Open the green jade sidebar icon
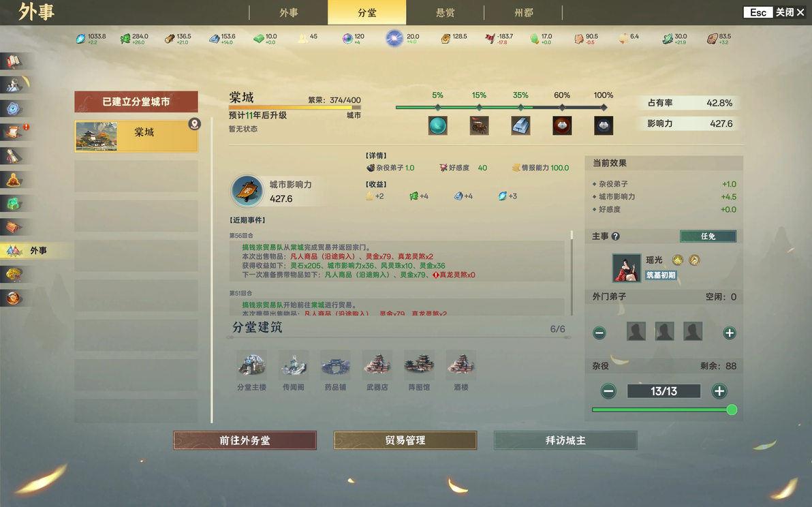The image size is (812, 507). tap(14, 204)
